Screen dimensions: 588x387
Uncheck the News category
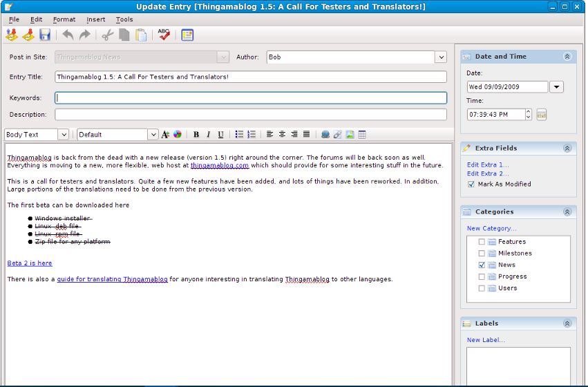(482, 265)
